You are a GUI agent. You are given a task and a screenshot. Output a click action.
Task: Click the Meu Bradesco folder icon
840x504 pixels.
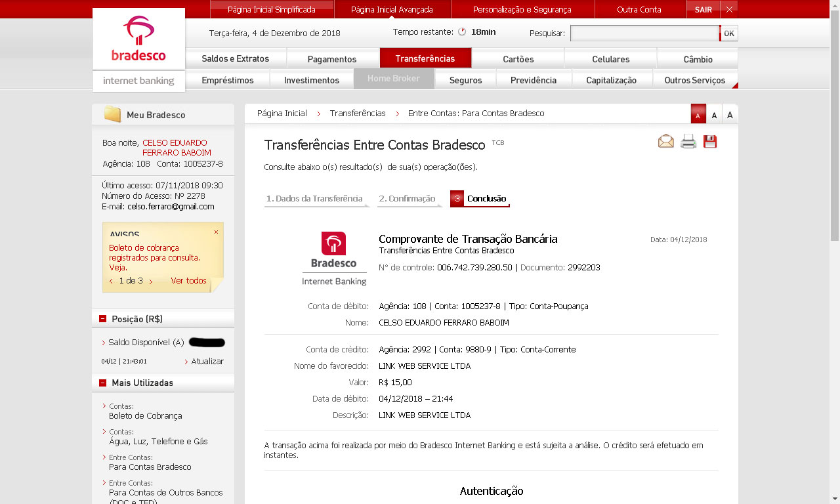[x=113, y=114]
